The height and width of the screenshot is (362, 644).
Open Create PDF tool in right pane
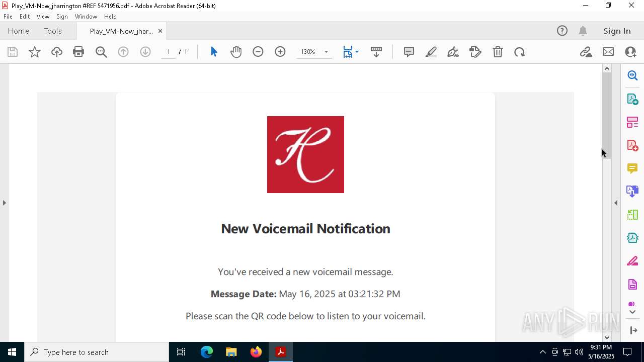pyautogui.click(x=632, y=145)
